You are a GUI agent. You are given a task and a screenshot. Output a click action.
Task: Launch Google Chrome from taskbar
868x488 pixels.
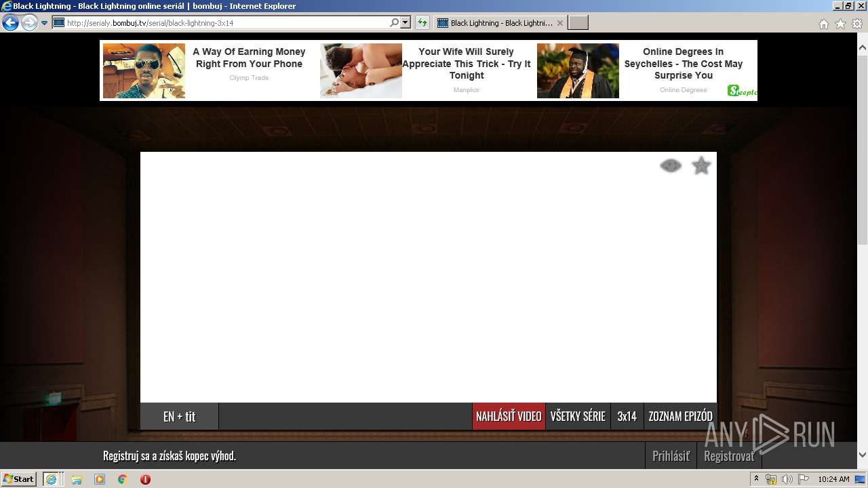click(x=122, y=479)
